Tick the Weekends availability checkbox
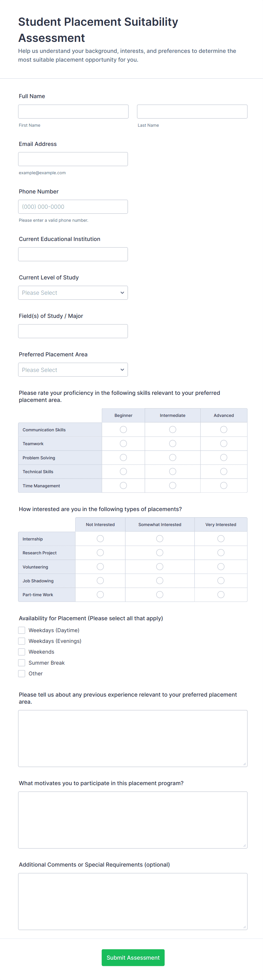 (x=22, y=652)
